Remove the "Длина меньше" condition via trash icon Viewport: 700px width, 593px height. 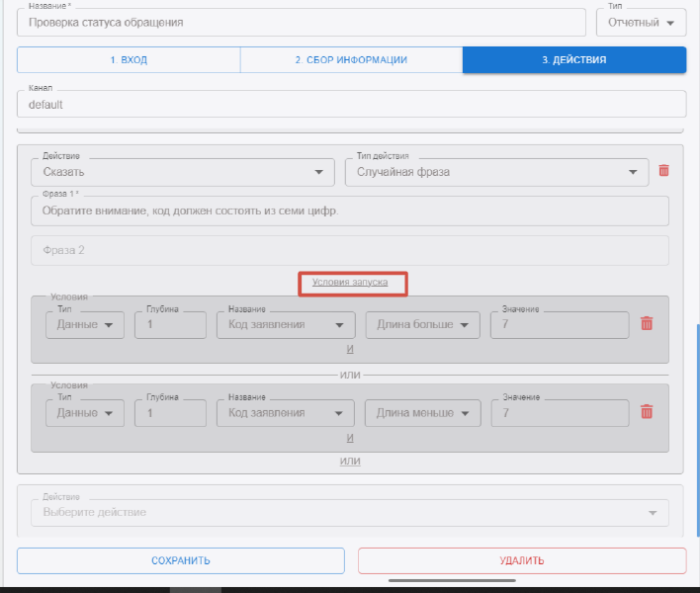[647, 412]
